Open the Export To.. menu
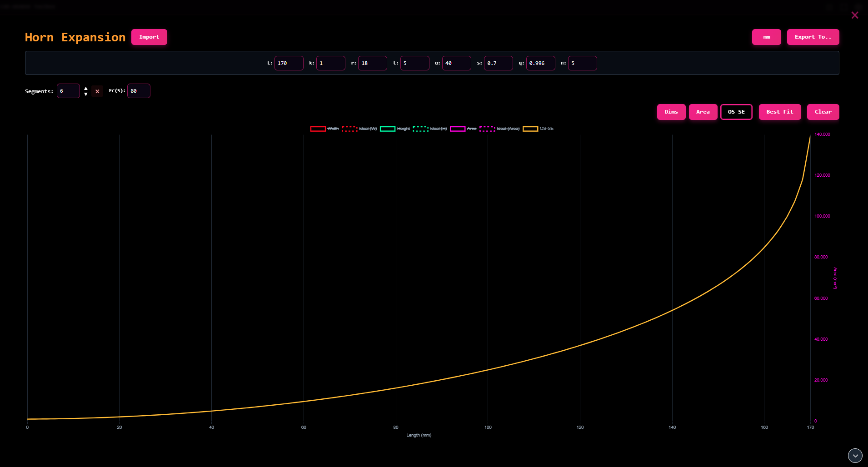Viewport: 868px width, 467px height. [x=813, y=37]
